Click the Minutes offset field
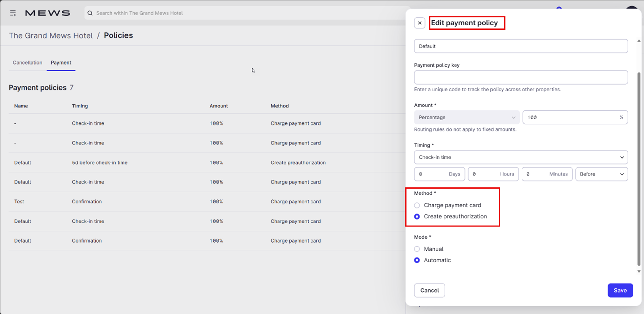 (x=547, y=174)
